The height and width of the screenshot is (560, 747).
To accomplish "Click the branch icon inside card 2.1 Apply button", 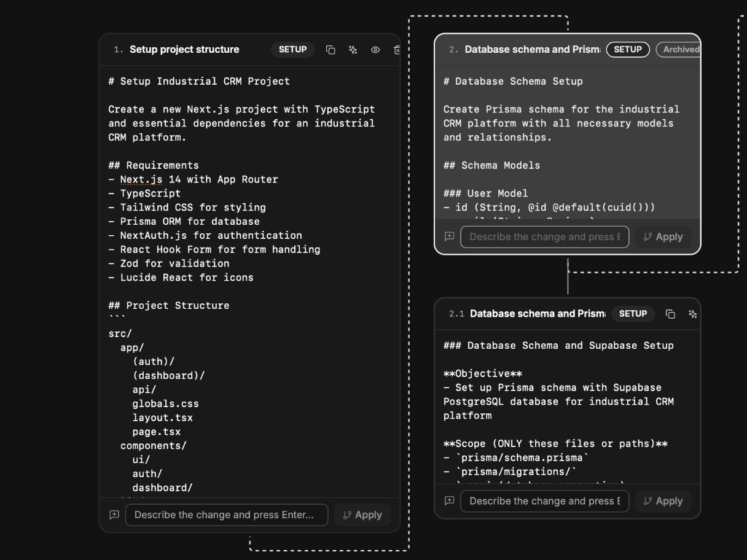I will point(647,501).
